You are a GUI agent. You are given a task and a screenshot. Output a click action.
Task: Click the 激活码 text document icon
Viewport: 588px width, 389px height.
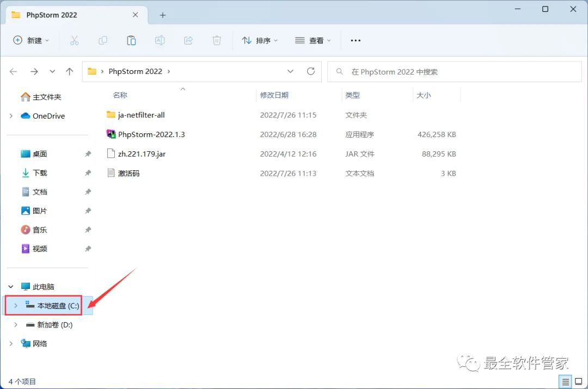click(x=111, y=173)
